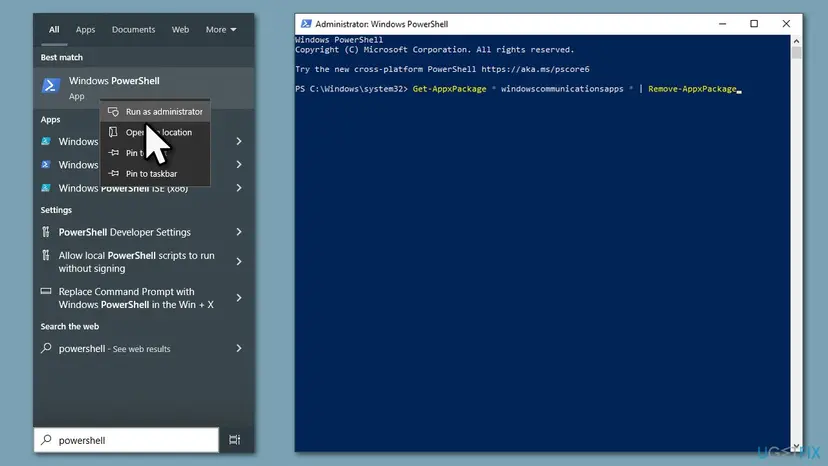Click the first Windows PowerShell icon under Apps
The height and width of the screenshot is (466, 828).
[46, 141]
